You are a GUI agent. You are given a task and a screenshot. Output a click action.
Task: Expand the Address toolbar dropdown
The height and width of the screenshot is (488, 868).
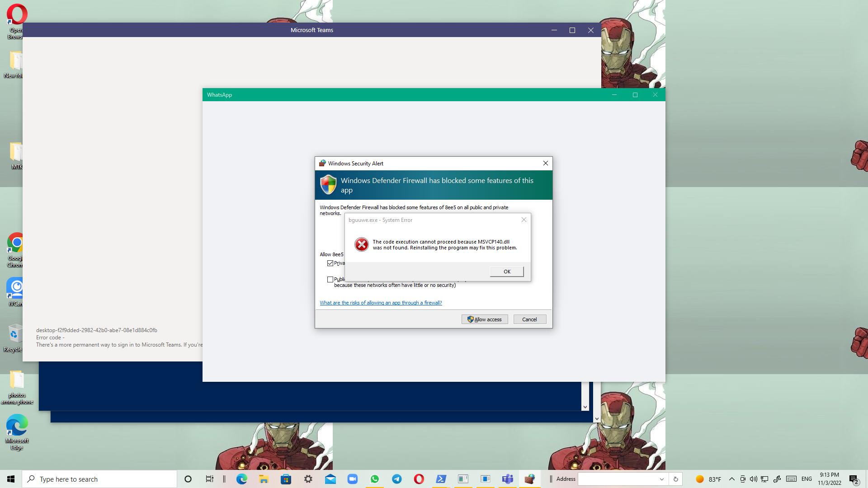[661, 479]
